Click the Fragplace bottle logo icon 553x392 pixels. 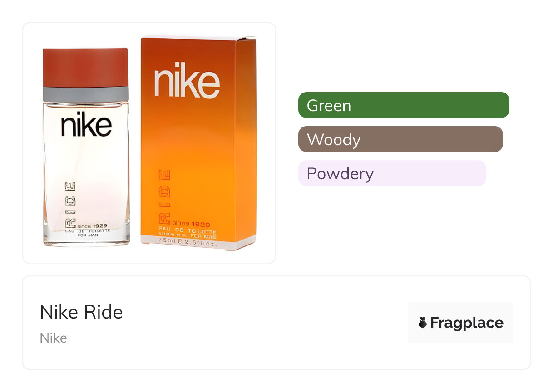(423, 323)
